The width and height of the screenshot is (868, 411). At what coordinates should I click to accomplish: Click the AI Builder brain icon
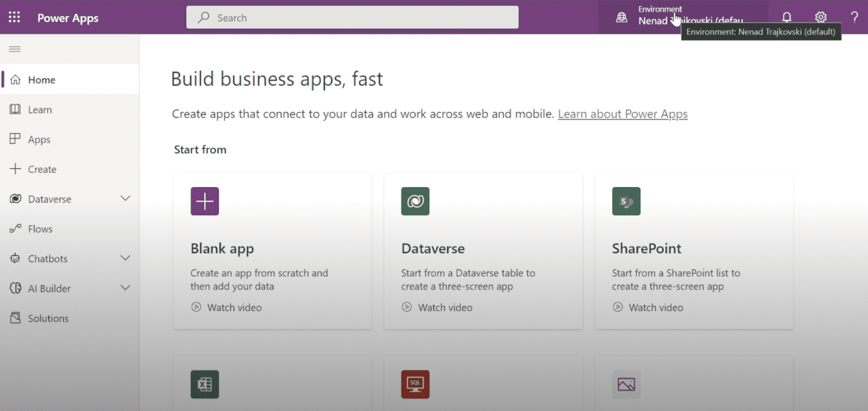(x=15, y=288)
